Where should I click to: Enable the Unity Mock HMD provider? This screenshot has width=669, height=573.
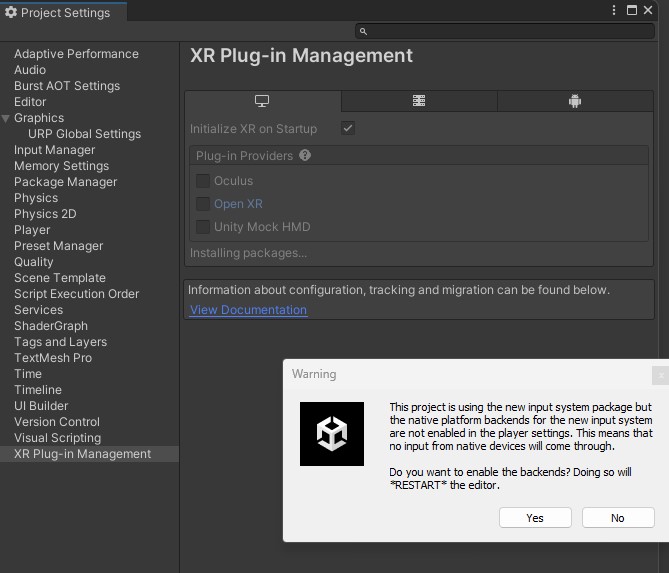click(x=203, y=227)
